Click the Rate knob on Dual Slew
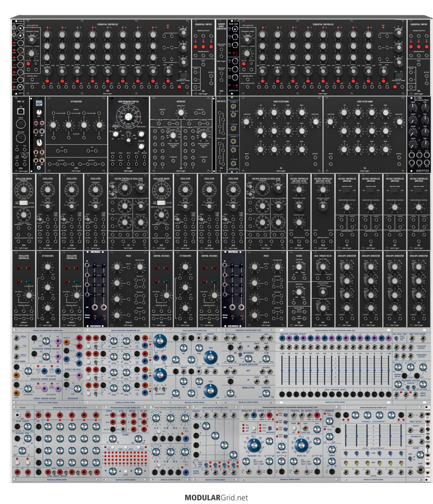433x504 pixels. click(39, 112)
